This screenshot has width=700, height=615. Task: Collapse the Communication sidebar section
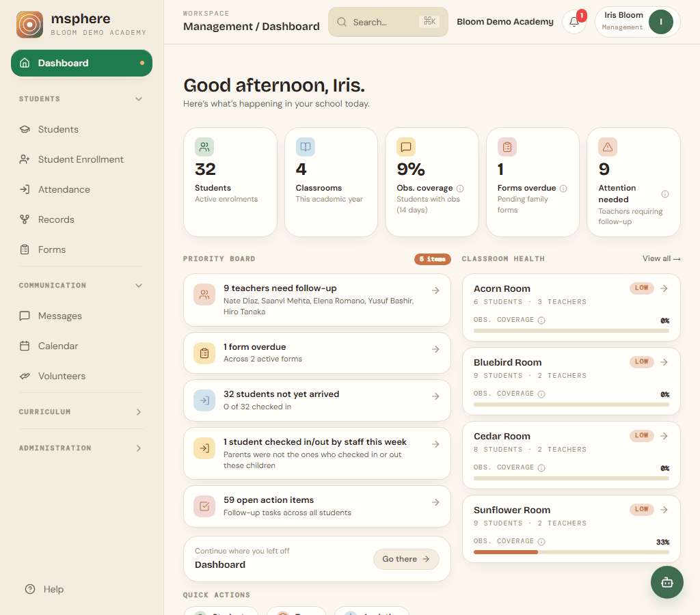(139, 286)
